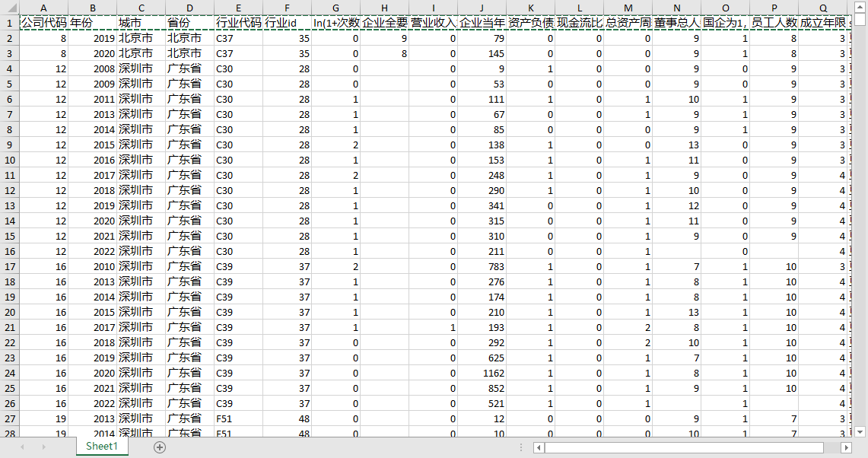Select column G header
This screenshot has height=458, width=868.
(336, 8)
